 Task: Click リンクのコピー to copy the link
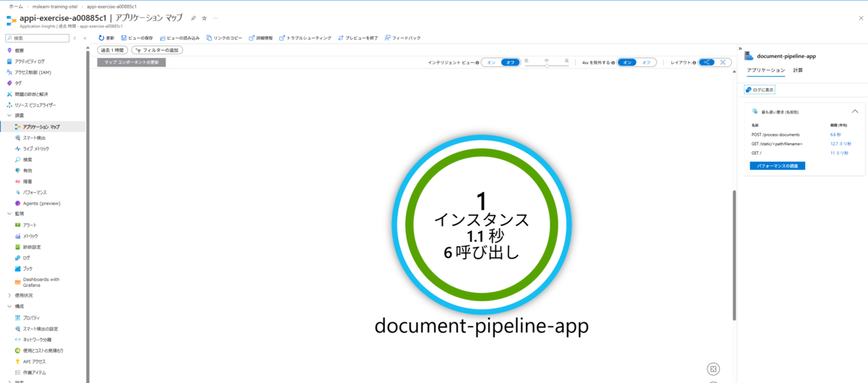(x=224, y=38)
